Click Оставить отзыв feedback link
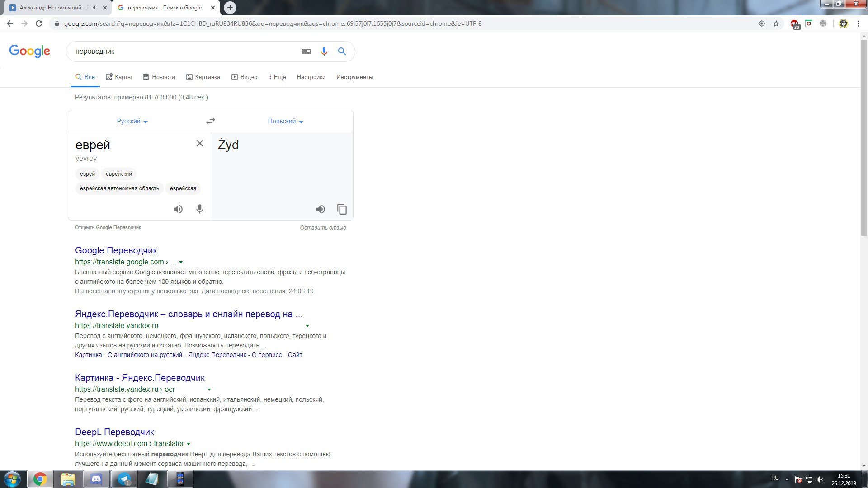This screenshot has height=488, width=868. pos(323,228)
